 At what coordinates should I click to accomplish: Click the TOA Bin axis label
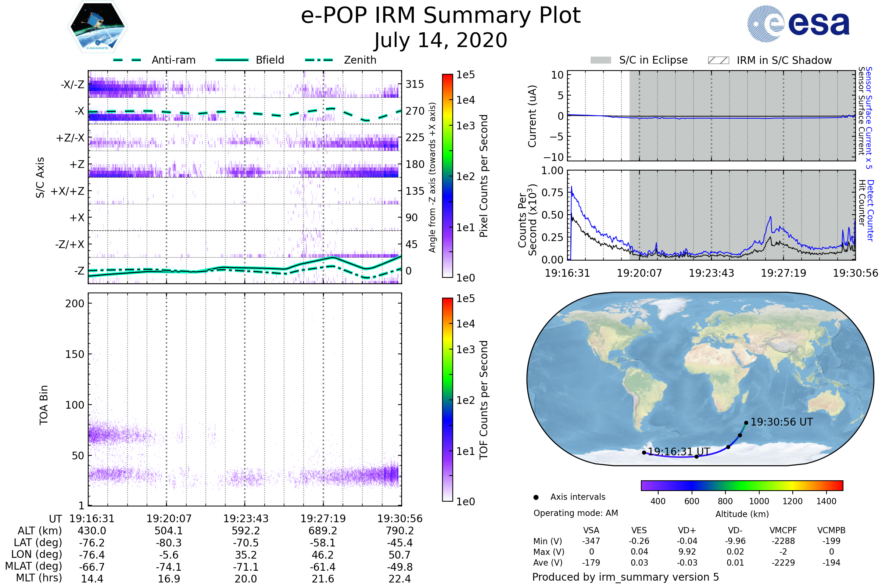[x=43, y=405]
